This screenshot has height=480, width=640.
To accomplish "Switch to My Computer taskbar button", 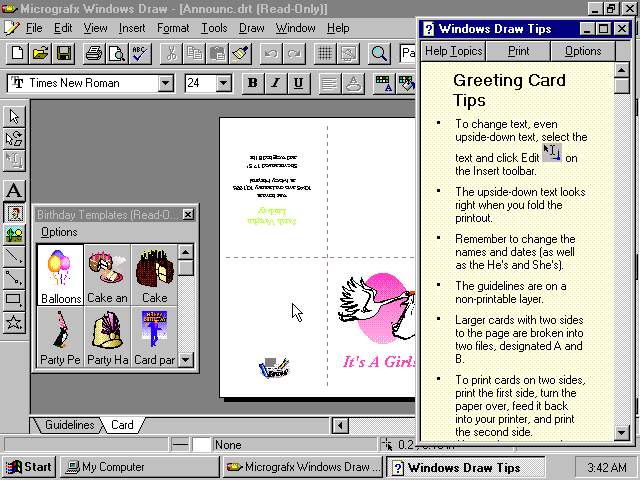I will [x=140, y=467].
